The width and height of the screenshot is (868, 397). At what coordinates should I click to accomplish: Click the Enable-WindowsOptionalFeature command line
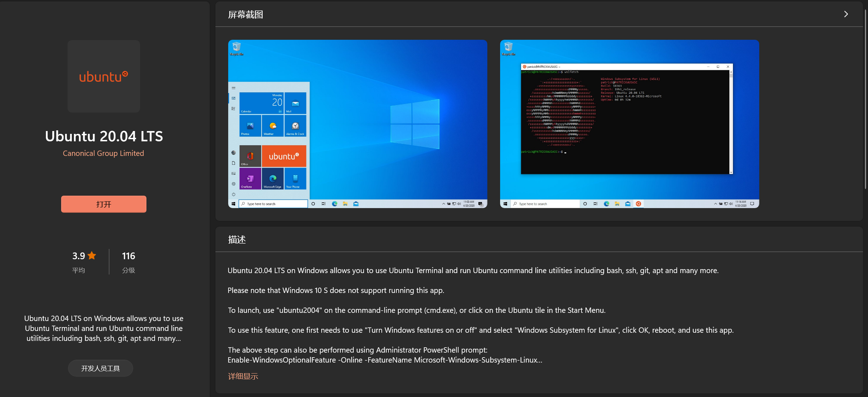(x=385, y=360)
